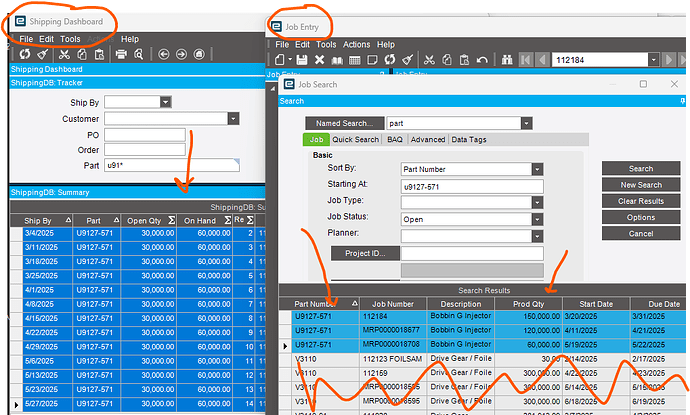Viewport: 690px width, 415px height.
Task: Click Clear broom icon in Job Entry toolbar
Action: [407, 59]
